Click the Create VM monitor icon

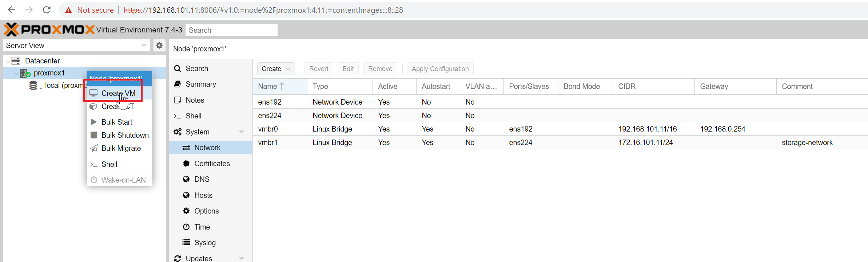coord(93,93)
